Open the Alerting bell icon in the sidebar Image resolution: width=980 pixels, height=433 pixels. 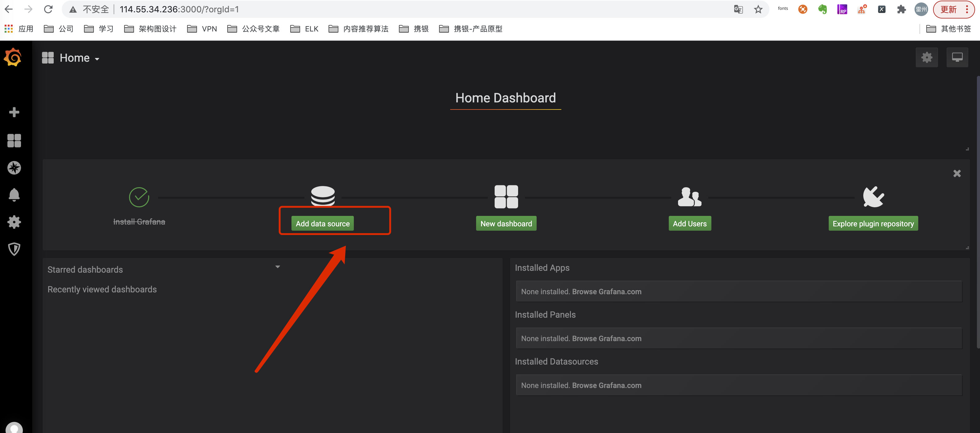tap(14, 195)
